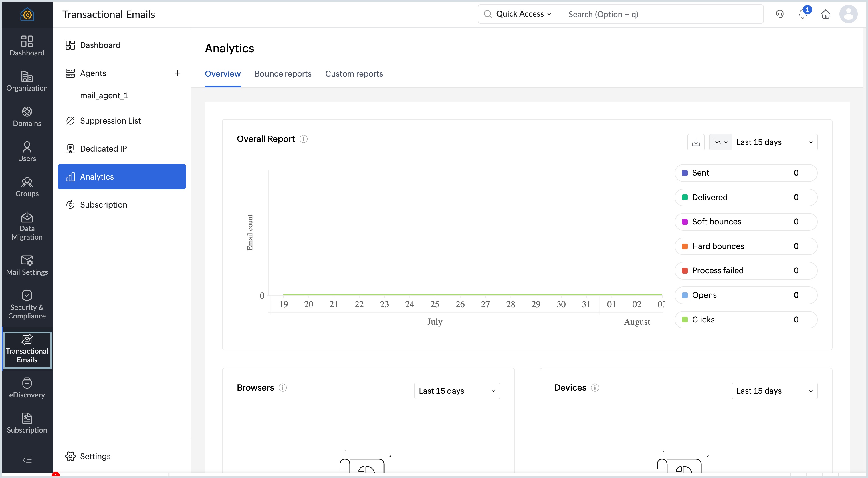This screenshot has width=868, height=478.
Task: Select Analytics menu item
Action: tap(122, 176)
